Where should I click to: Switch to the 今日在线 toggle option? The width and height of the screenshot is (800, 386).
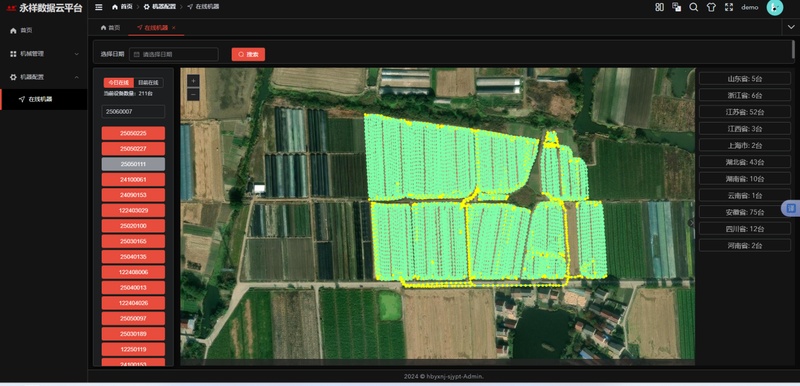pyautogui.click(x=119, y=83)
